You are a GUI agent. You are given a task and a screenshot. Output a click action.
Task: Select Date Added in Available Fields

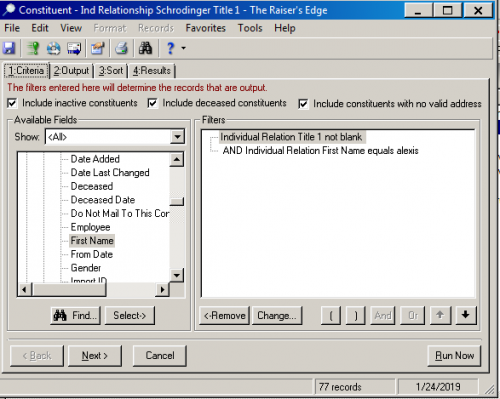[x=95, y=159]
